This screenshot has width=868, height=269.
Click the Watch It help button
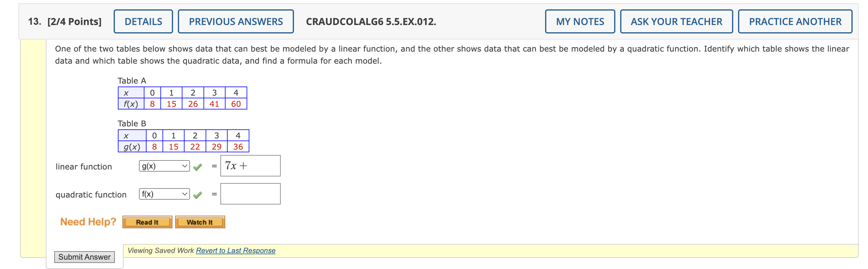pyautogui.click(x=200, y=221)
